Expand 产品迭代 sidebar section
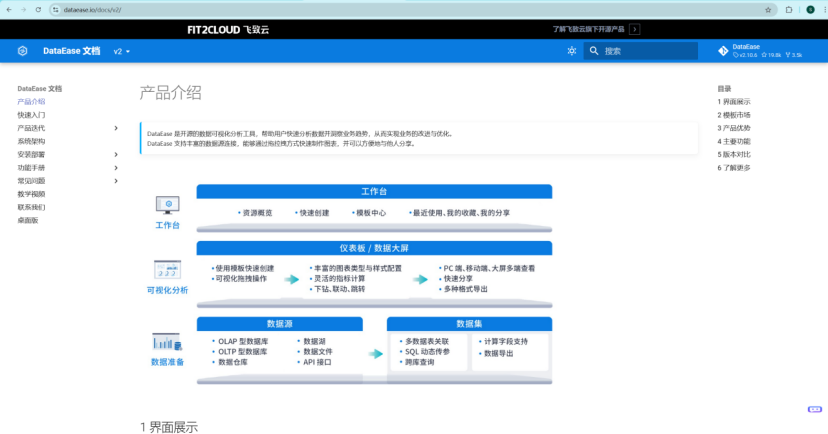Image resolution: width=828 pixels, height=434 pixels. pyautogui.click(x=116, y=128)
